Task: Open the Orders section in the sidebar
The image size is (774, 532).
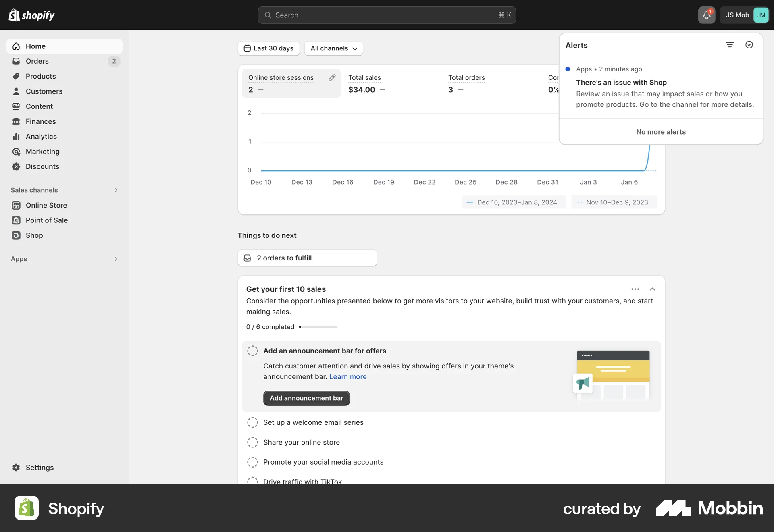Action: (37, 61)
